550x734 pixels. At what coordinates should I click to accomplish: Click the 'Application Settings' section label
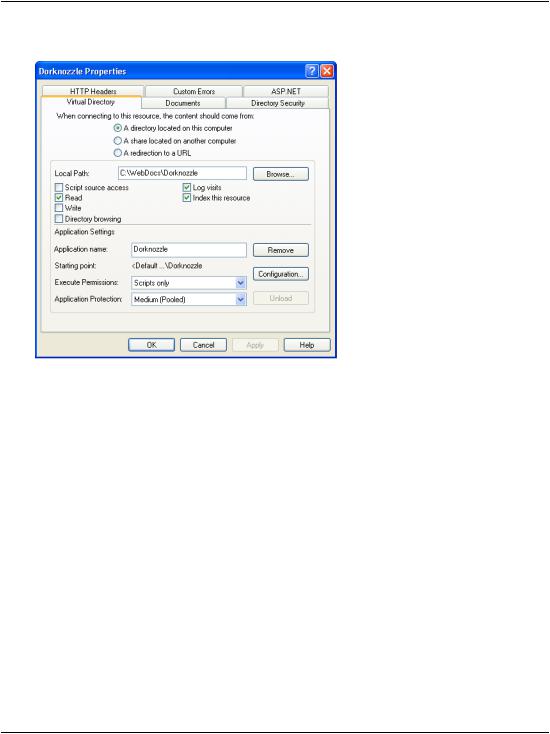(84, 232)
